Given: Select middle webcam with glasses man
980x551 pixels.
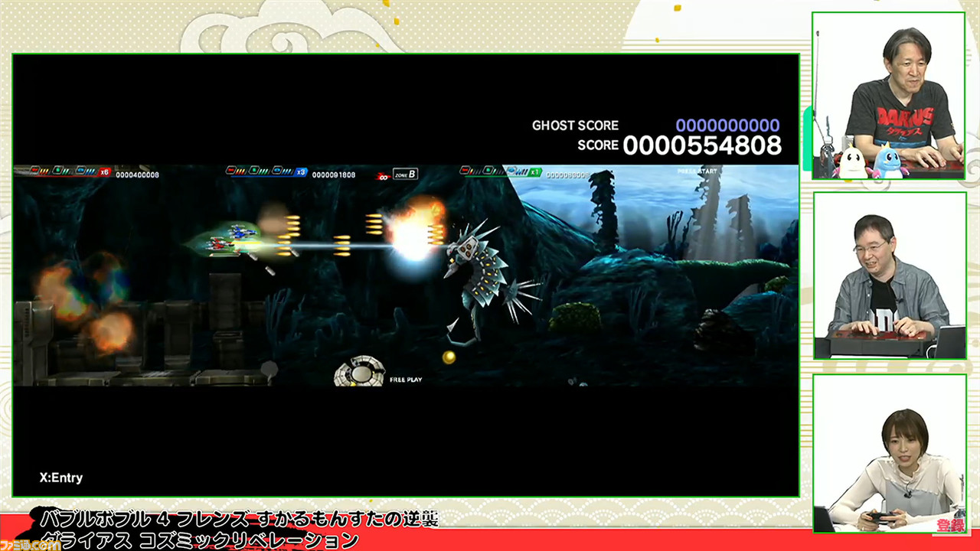Looking at the screenshot, I should click(x=889, y=275).
